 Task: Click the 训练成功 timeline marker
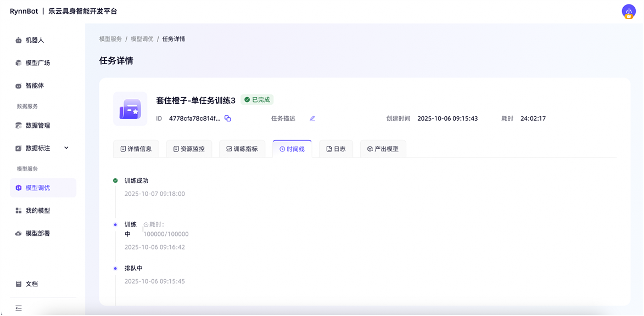point(115,180)
